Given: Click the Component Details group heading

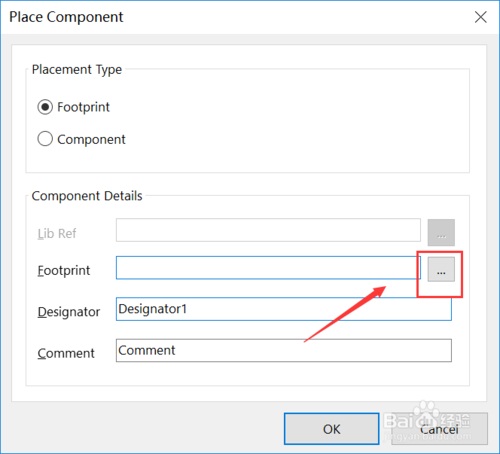Looking at the screenshot, I should 87,196.
